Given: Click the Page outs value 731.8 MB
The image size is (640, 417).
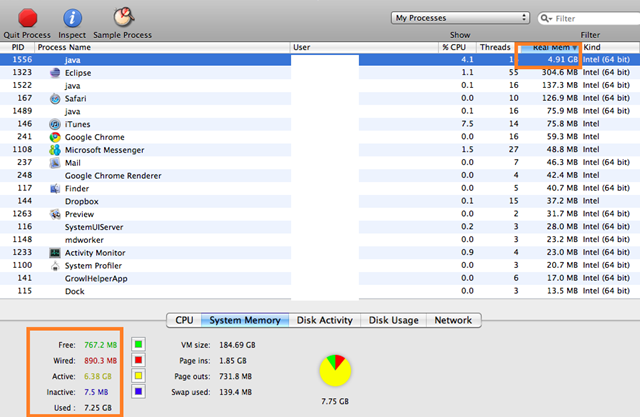Looking at the screenshot, I should [x=235, y=376].
